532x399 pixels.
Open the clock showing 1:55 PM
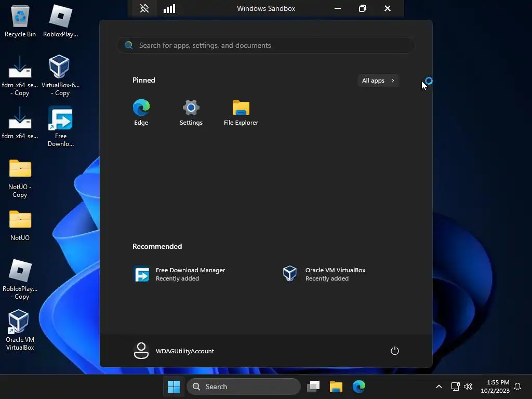pos(495,387)
